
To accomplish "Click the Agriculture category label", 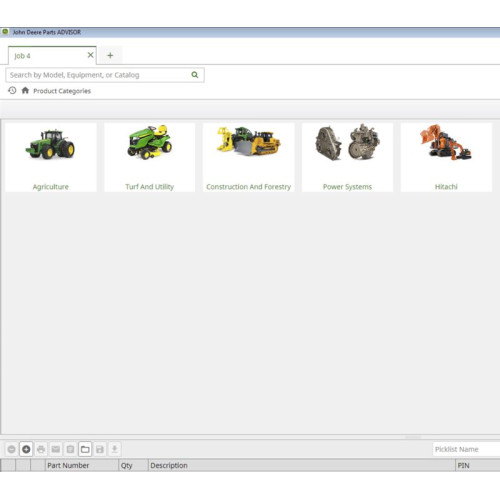I will pos(51,187).
